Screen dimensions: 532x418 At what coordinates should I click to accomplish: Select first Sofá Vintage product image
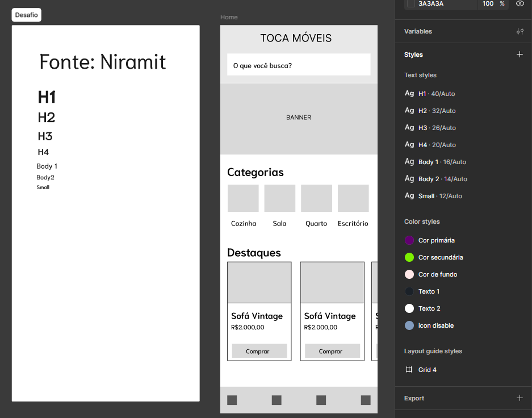coord(259,282)
